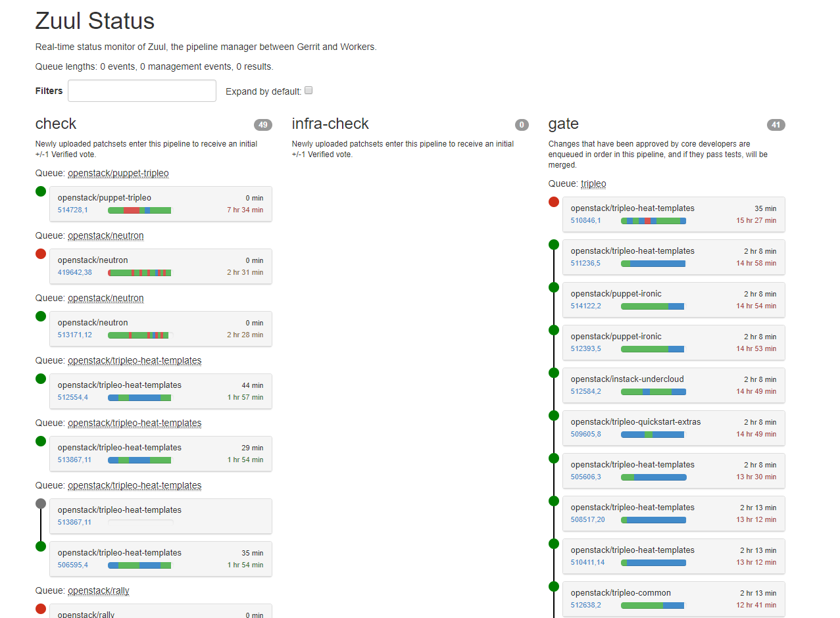Click green status dot for change 514122,2
Image resolution: width=840 pixels, height=618 pixels.
click(x=554, y=287)
